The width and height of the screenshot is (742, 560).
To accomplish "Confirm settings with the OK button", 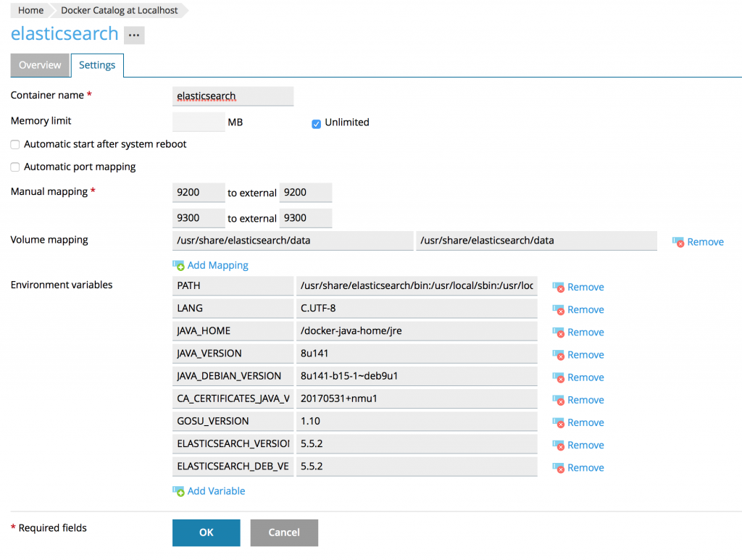I will [x=207, y=532].
